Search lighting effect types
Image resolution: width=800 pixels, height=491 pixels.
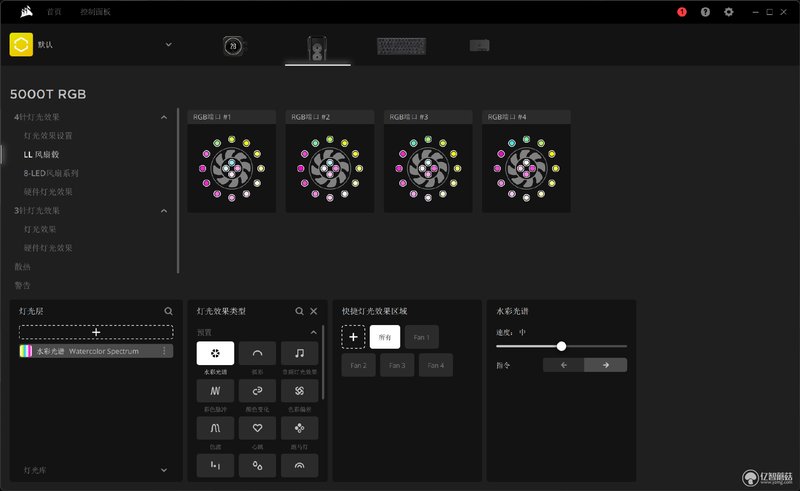[x=299, y=311]
